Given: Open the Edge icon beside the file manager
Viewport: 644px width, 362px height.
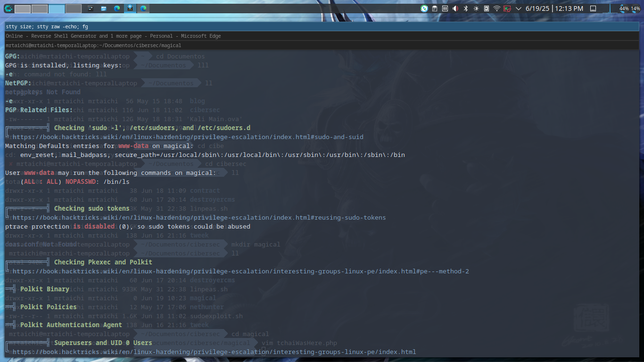Looking at the screenshot, I should [117, 8].
